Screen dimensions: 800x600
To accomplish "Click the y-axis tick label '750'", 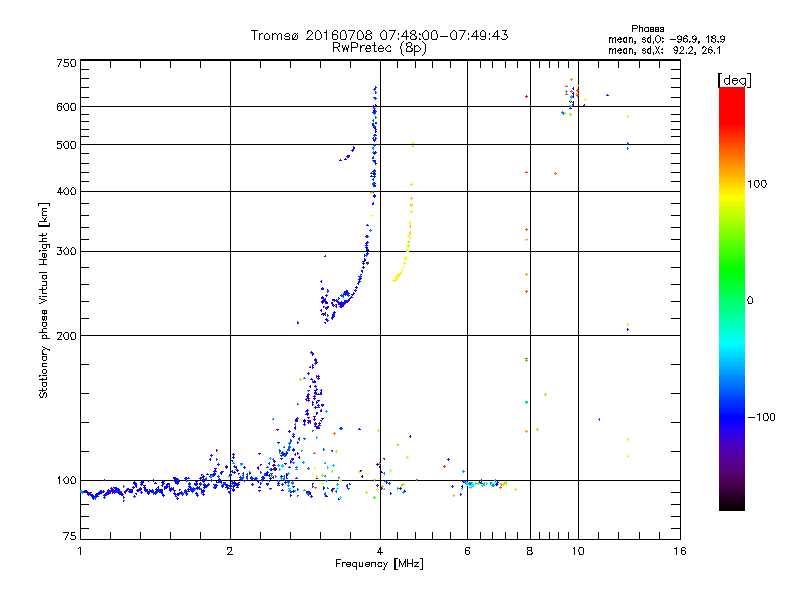I will point(67,63).
